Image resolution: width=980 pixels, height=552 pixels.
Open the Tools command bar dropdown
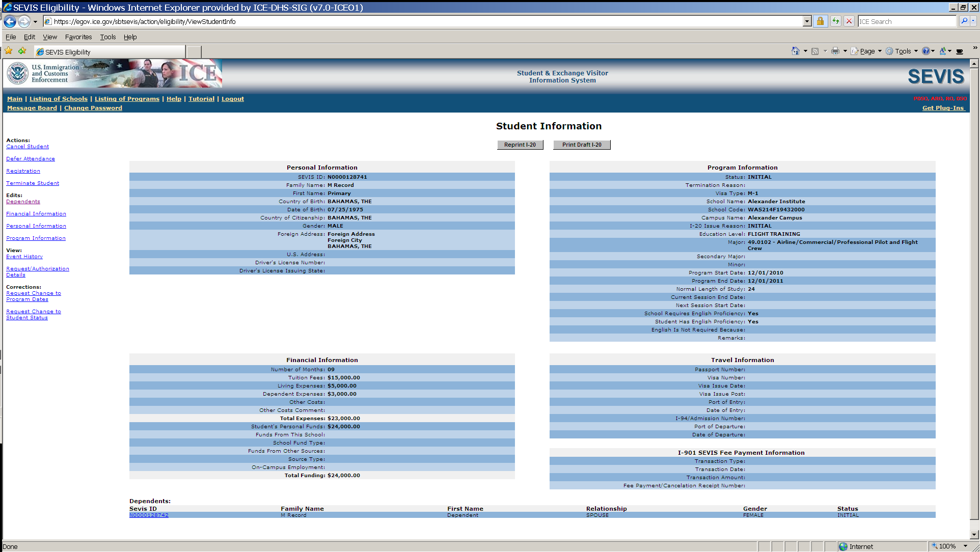[902, 51]
